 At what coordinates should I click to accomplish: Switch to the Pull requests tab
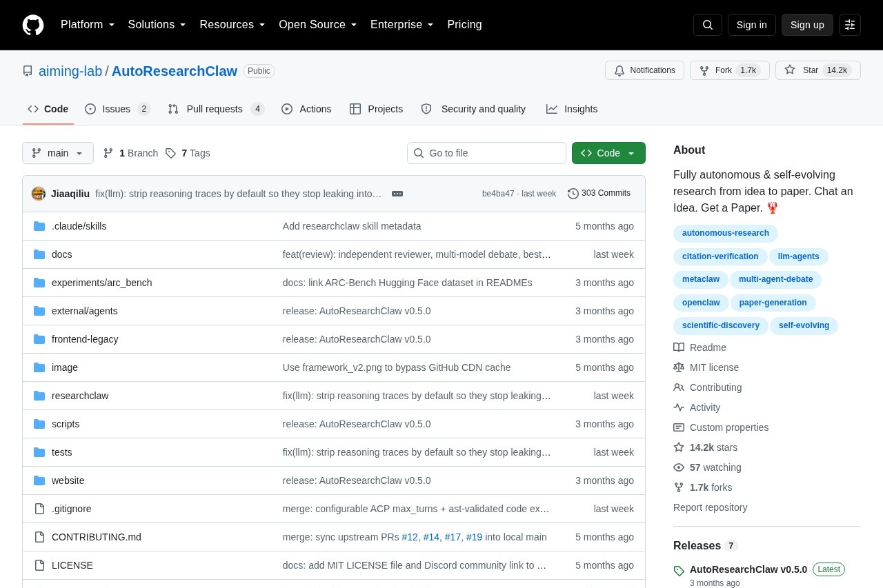tap(216, 109)
